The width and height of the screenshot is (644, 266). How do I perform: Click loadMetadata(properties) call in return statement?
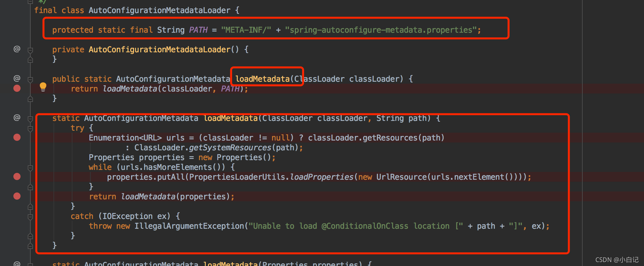click(x=176, y=197)
